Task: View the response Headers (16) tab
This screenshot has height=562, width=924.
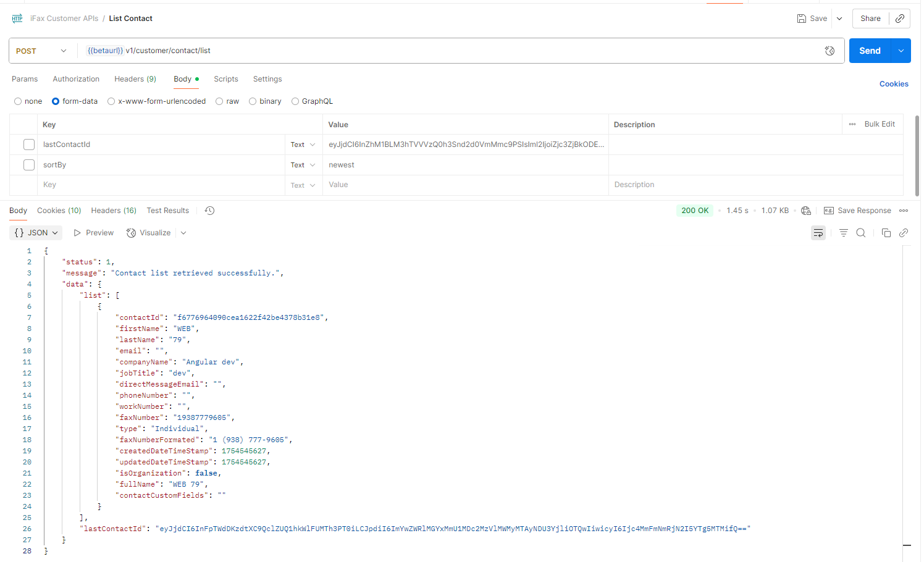Action: click(114, 211)
